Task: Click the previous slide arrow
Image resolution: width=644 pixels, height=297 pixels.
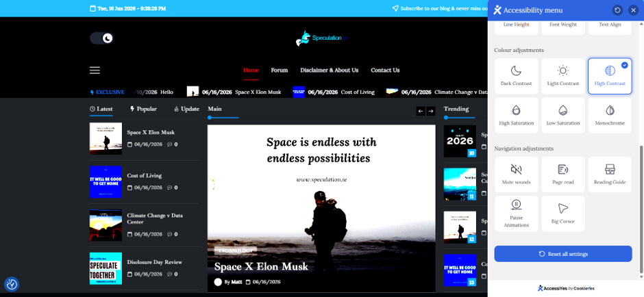Action: [421, 111]
